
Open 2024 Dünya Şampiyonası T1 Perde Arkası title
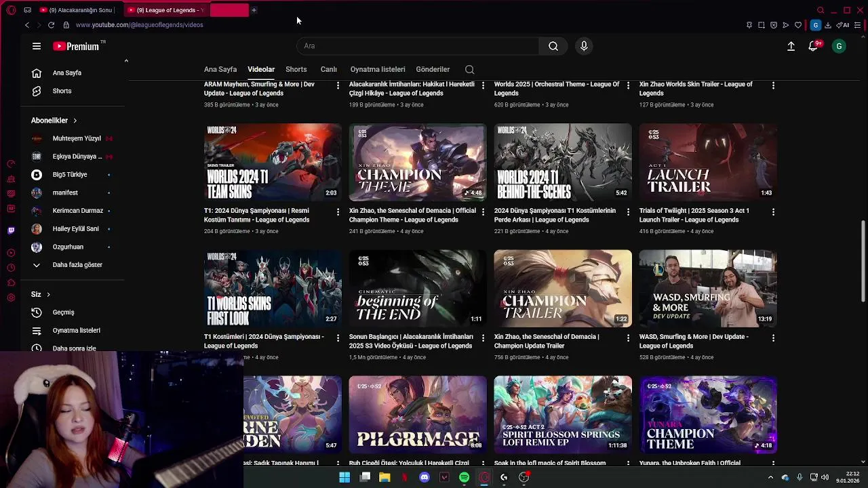(x=555, y=215)
